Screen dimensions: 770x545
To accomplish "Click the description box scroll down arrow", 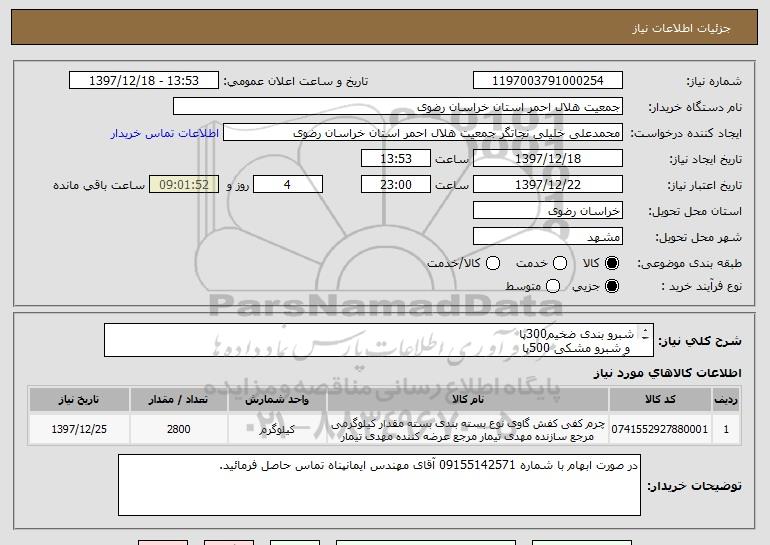I will tap(645, 337).
